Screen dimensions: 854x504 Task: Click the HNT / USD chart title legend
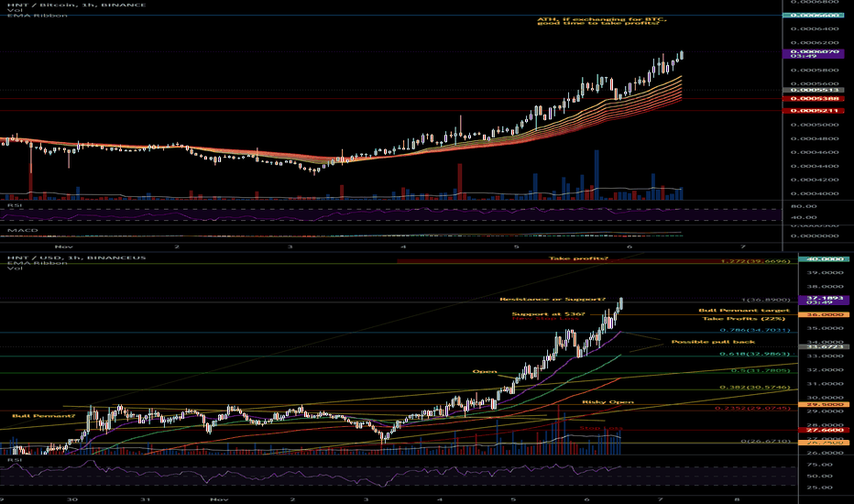(76, 257)
